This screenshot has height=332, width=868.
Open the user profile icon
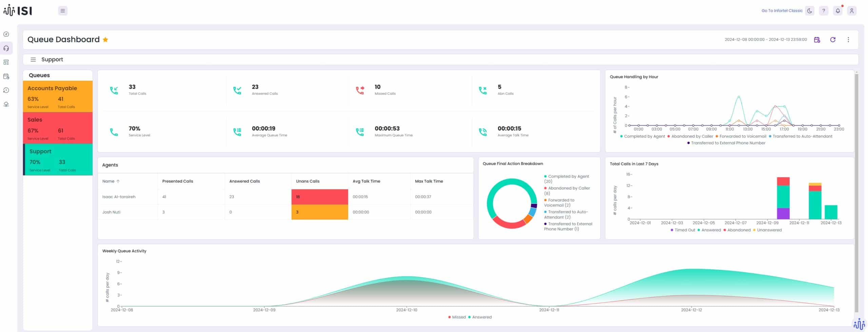point(851,11)
